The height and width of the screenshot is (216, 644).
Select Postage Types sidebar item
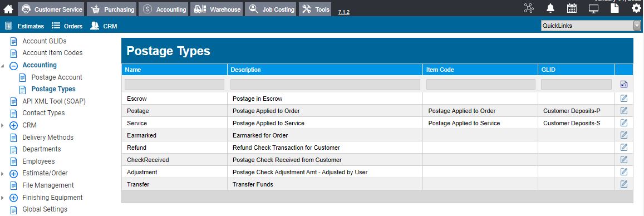click(53, 89)
